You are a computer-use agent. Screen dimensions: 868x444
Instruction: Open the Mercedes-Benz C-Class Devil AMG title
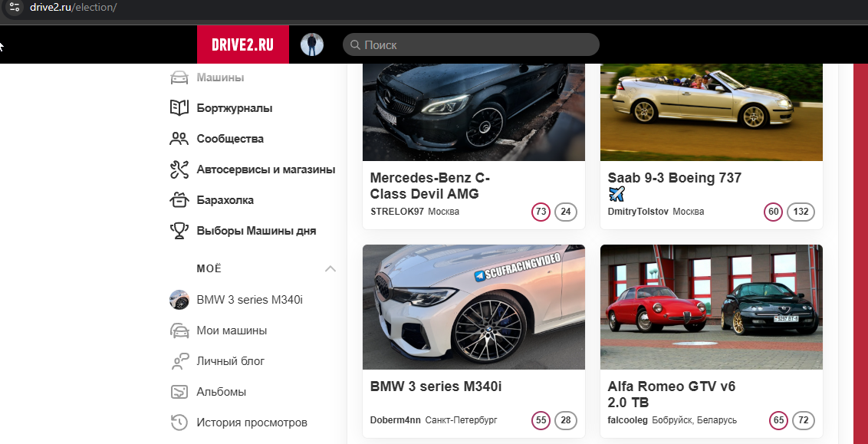coord(430,186)
